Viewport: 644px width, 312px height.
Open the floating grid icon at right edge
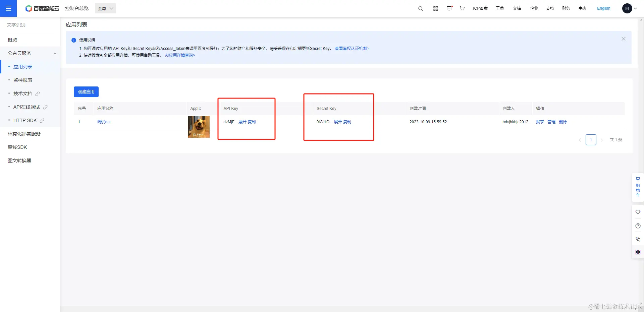tap(638, 252)
